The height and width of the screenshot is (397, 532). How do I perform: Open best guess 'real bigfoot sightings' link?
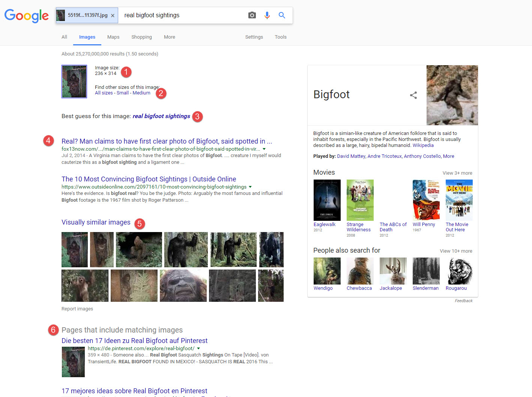161,116
